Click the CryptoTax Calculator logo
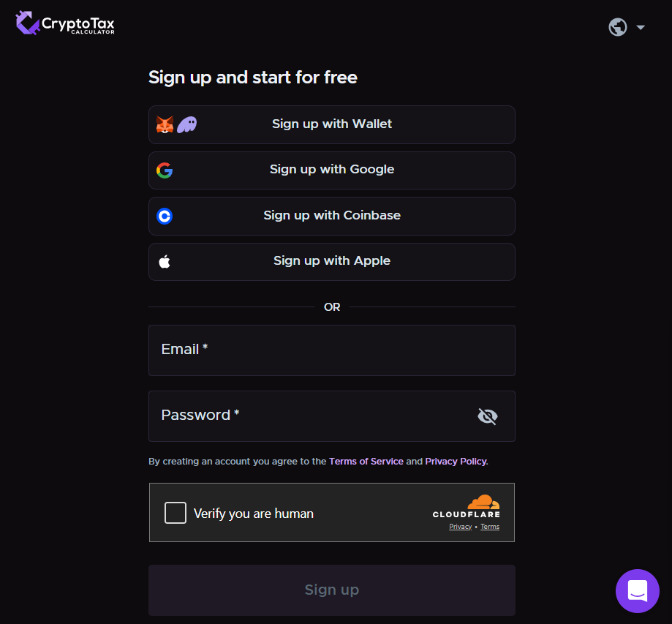 pyautogui.click(x=65, y=23)
